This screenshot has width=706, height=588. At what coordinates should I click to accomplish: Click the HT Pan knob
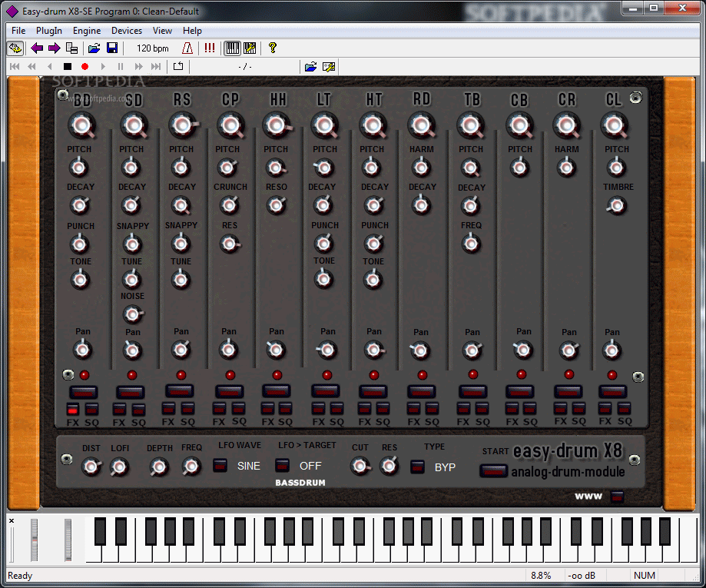373,350
